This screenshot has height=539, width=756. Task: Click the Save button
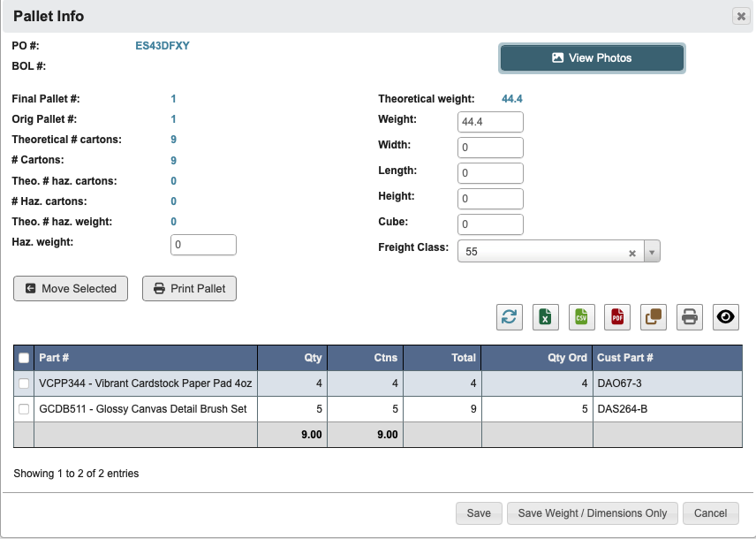click(x=479, y=513)
